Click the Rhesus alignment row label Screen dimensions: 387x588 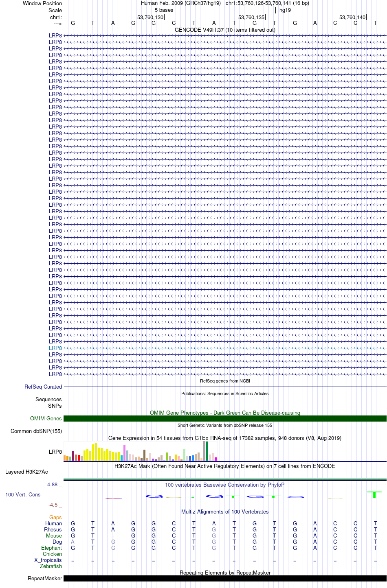pyautogui.click(x=53, y=530)
